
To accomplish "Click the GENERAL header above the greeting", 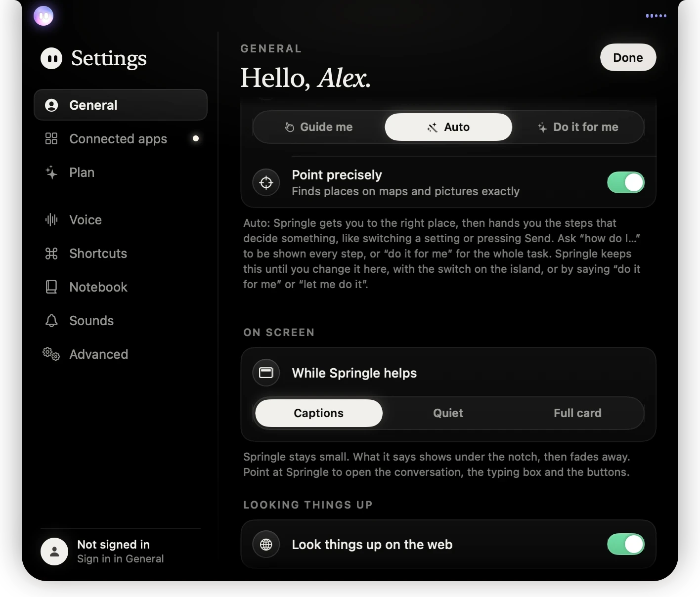I will click(271, 49).
